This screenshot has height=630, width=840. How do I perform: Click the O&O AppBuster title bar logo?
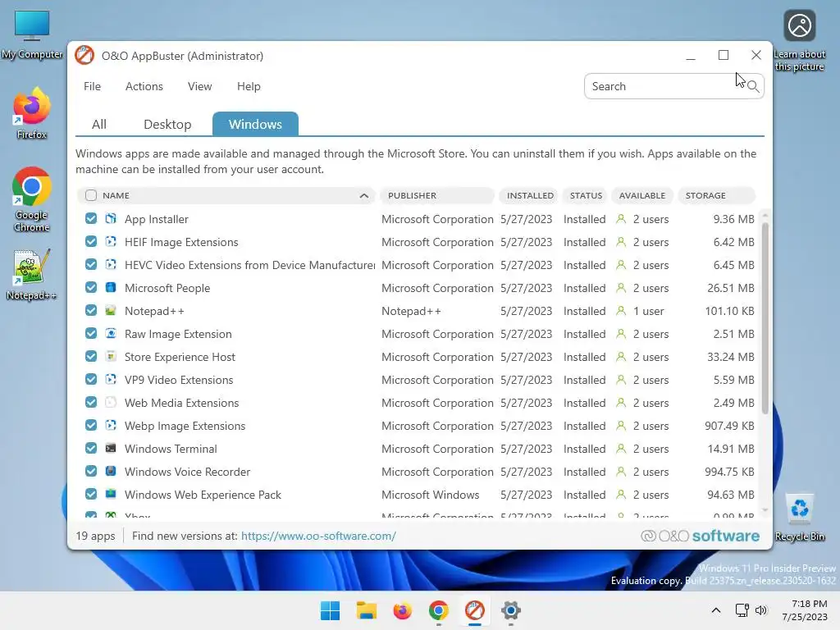click(x=84, y=55)
